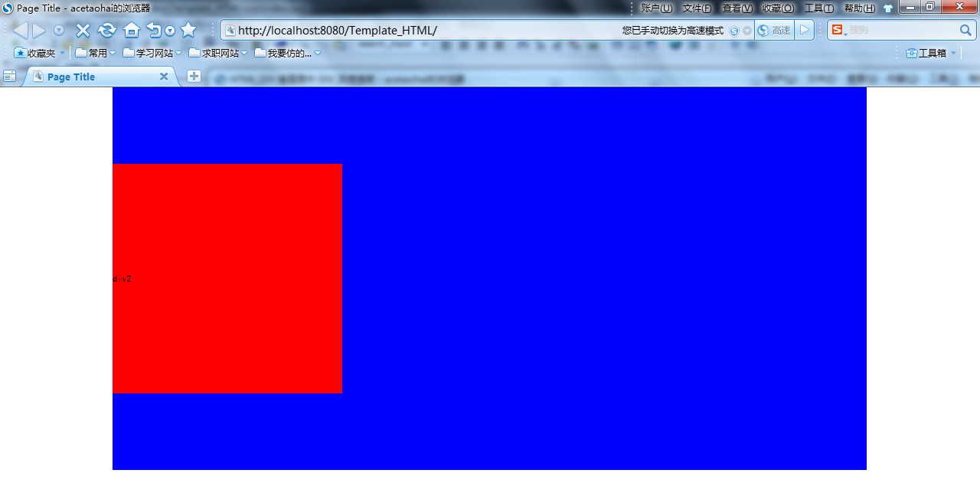Click the shirt skin-change icon
Image resolution: width=980 pixels, height=496 pixels.
tap(888, 8)
